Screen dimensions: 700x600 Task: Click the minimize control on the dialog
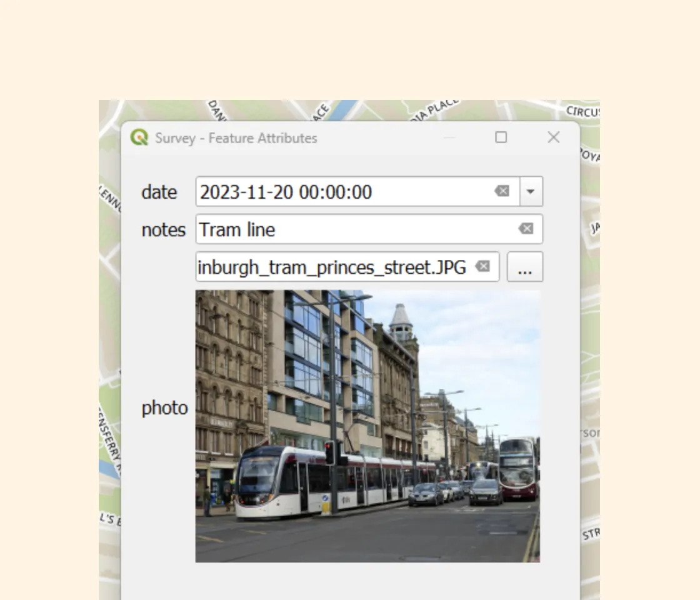click(x=449, y=137)
